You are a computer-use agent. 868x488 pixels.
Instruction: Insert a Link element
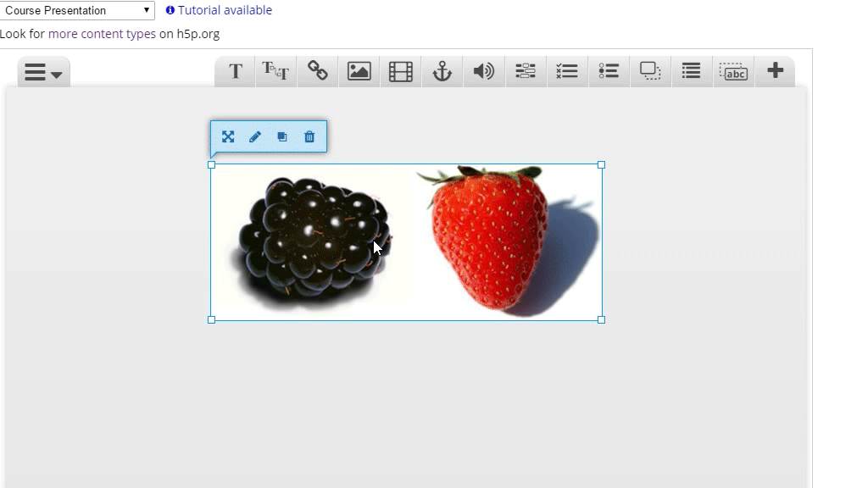[318, 71]
